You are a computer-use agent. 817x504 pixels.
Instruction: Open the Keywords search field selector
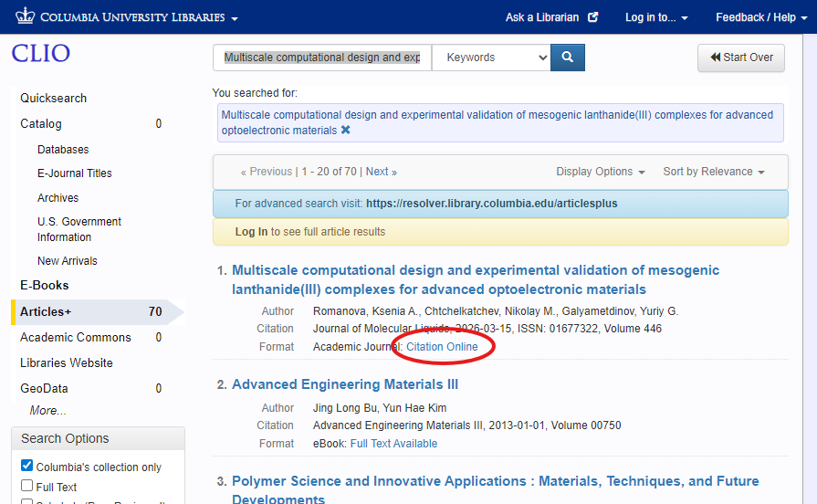pos(491,58)
